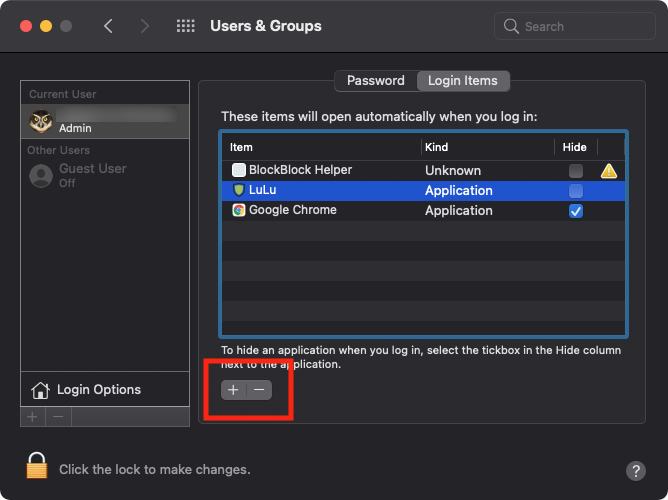Click the search magnifier icon

(x=511, y=26)
